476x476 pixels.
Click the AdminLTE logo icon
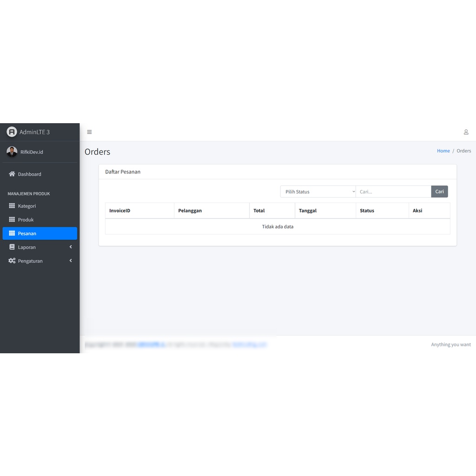(x=12, y=132)
